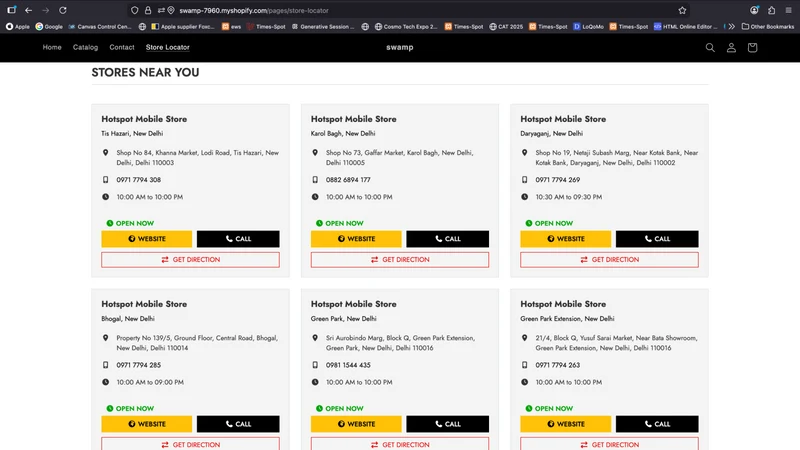
Task: Click the phone number 0971 7794 263
Action: pos(558,365)
